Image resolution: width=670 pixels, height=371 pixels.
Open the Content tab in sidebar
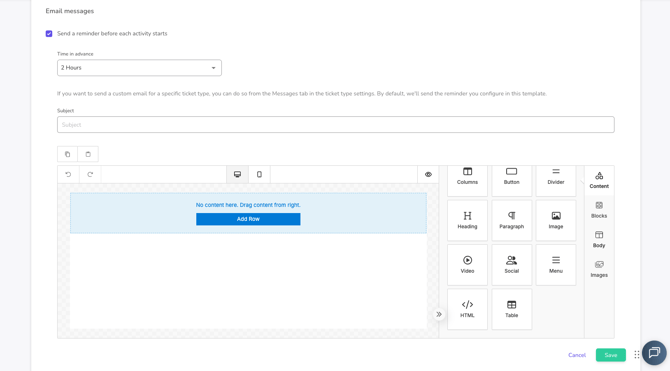[599, 180]
